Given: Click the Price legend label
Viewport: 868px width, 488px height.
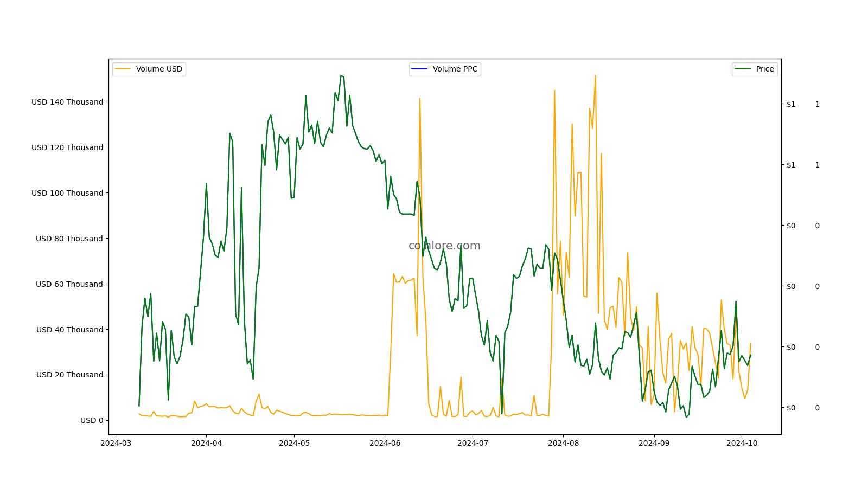Looking at the screenshot, I should [765, 69].
